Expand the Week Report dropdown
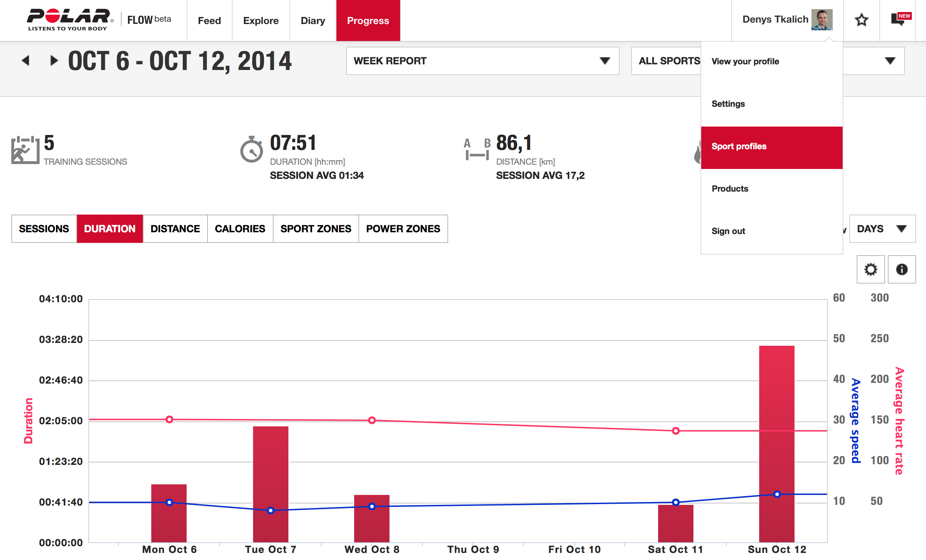 point(482,61)
